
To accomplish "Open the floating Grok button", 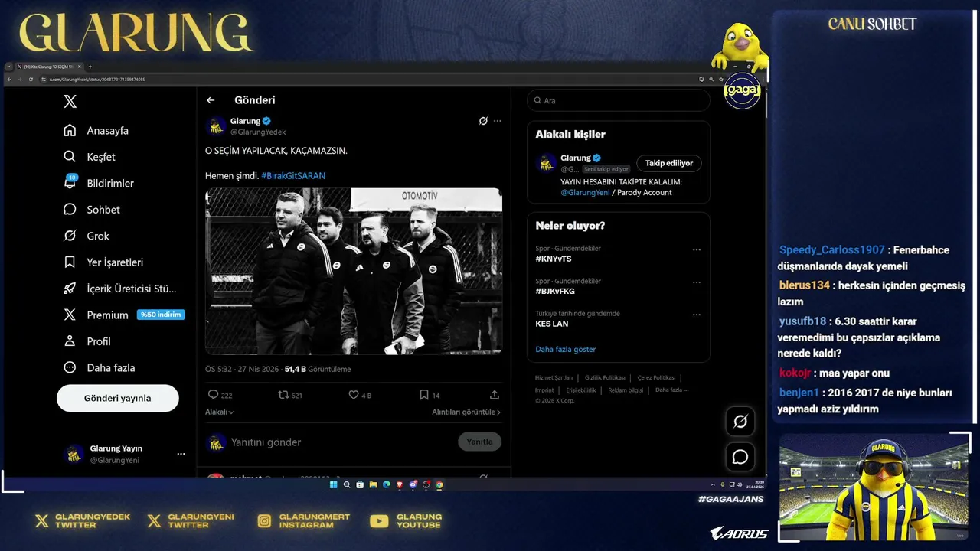I will [x=740, y=421].
